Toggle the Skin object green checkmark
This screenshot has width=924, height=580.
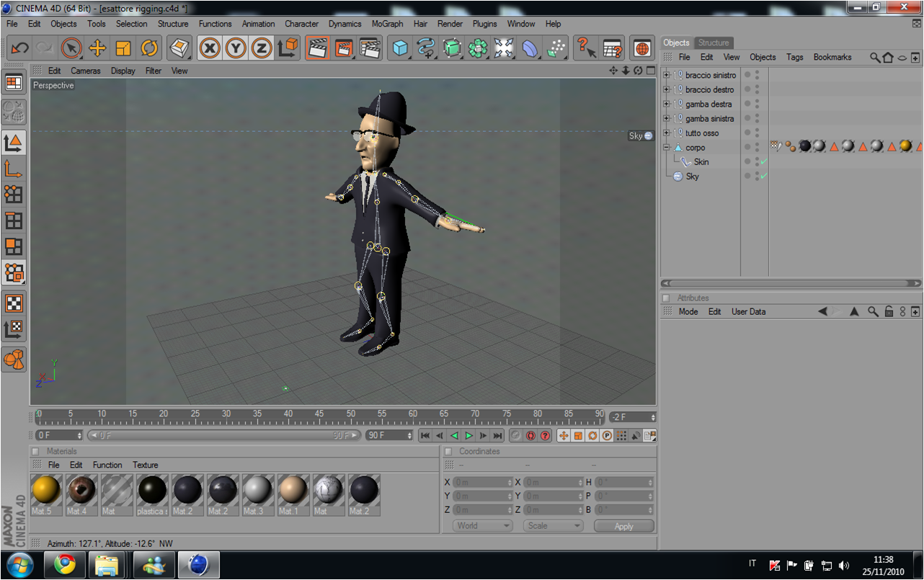point(763,162)
